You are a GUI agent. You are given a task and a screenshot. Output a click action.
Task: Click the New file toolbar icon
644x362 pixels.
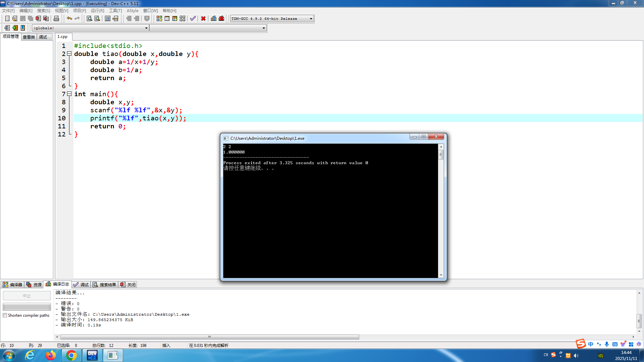(x=7, y=18)
